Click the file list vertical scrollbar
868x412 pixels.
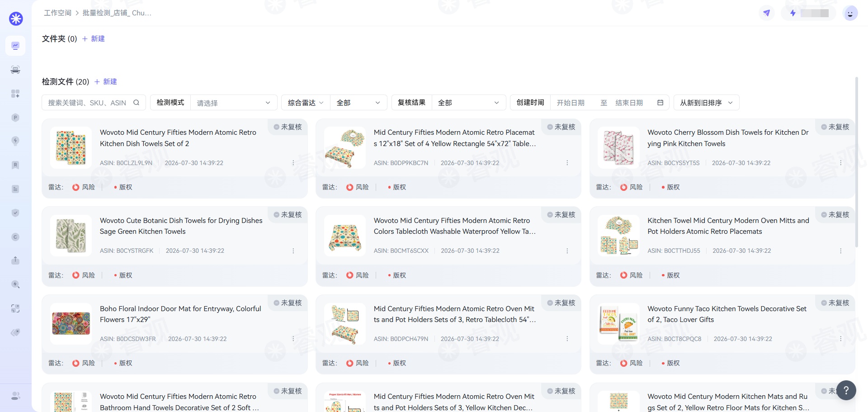857,163
